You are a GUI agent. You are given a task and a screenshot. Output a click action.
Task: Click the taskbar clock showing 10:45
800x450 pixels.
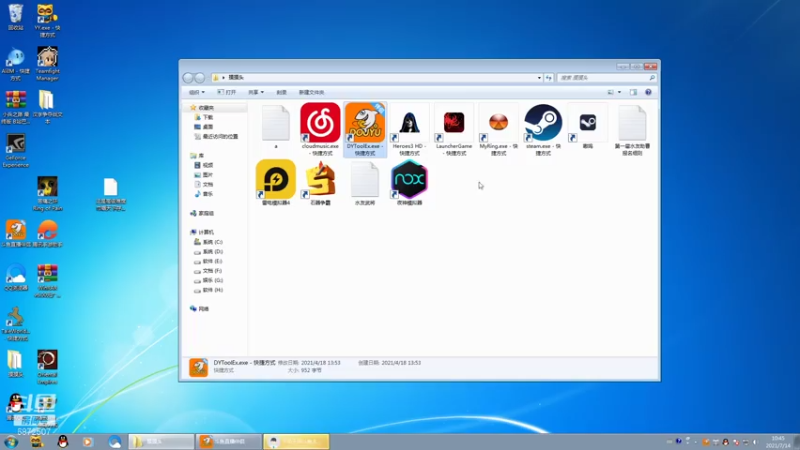(778, 442)
